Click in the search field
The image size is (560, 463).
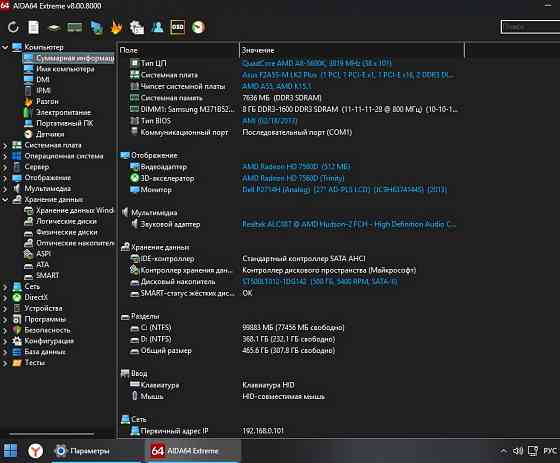(x=530, y=27)
